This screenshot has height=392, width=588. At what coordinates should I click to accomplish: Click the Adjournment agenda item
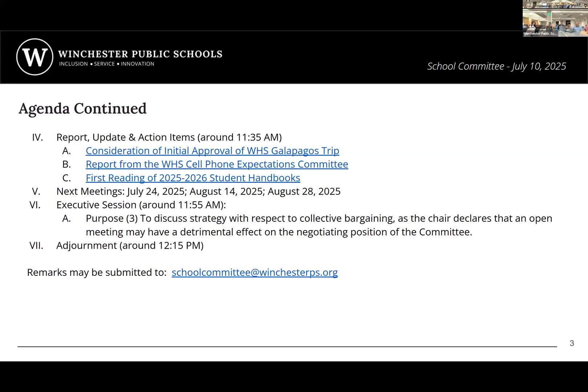pyautogui.click(x=130, y=245)
